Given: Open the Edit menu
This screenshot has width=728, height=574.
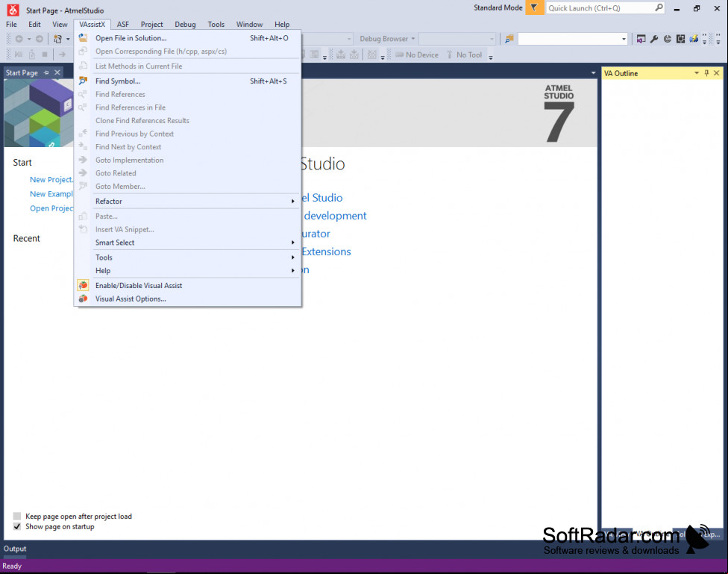Looking at the screenshot, I should coord(34,24).
